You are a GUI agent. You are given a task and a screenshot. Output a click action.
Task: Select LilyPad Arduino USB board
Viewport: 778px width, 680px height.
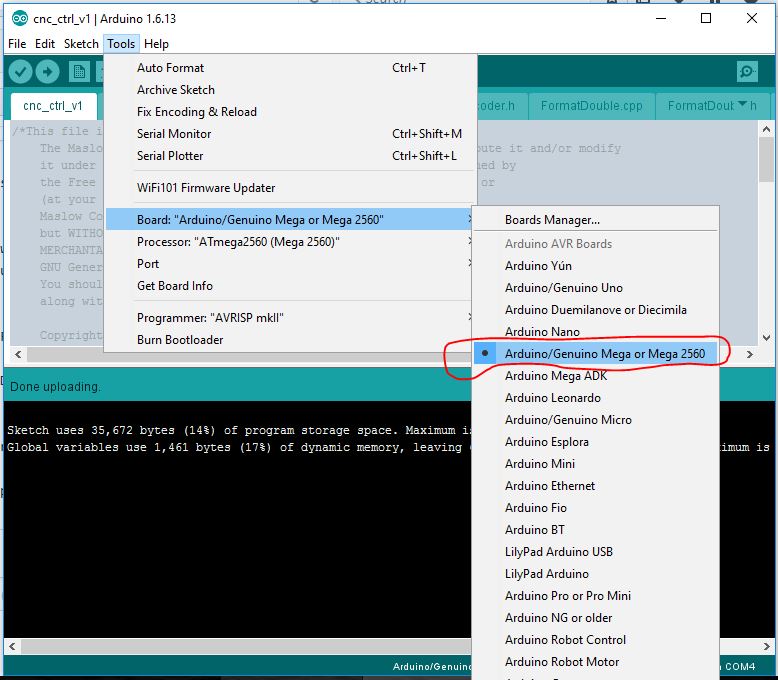595,552
